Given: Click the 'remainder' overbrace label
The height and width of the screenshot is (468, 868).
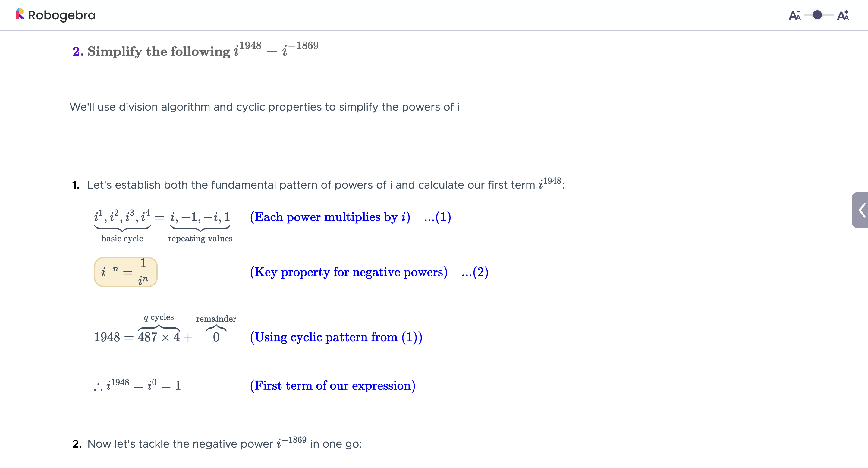Looking at the screenshot, I should point(216,319).
